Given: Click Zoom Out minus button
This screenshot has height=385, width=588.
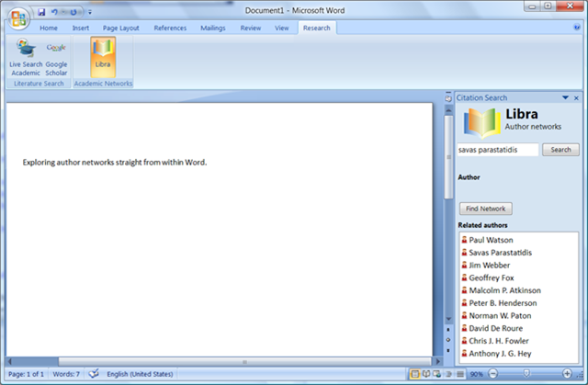Looking at the screenshot, I should (x=493, y=374).
